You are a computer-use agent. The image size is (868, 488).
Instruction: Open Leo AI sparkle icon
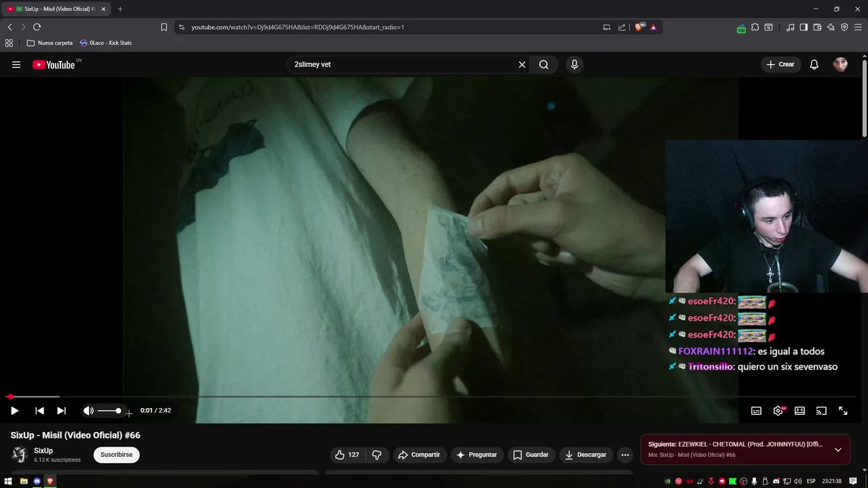point(831,27)
